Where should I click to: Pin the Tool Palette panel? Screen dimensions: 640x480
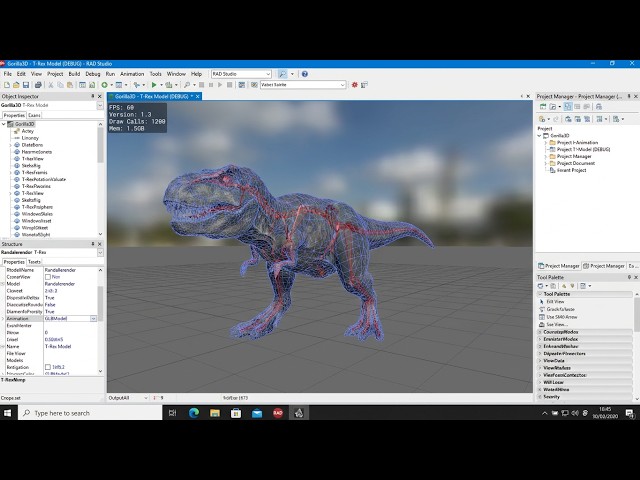(629, 277)
